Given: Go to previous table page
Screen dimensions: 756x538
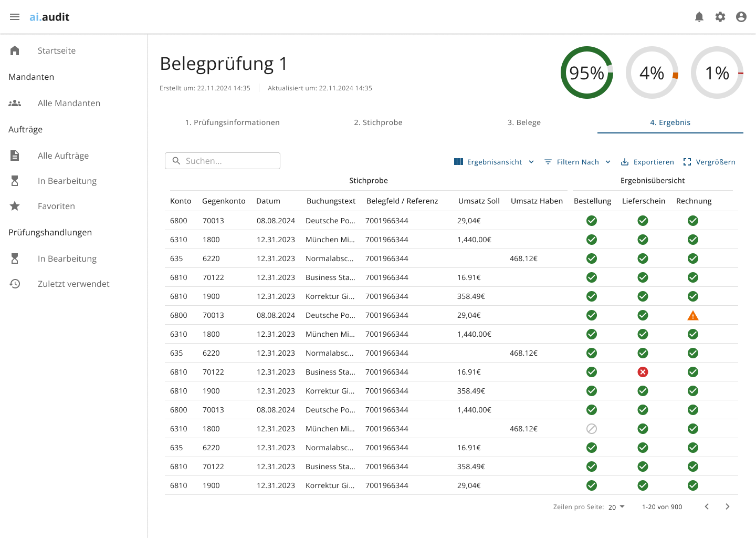Looking at the screenshot, I should coord(707,506).
